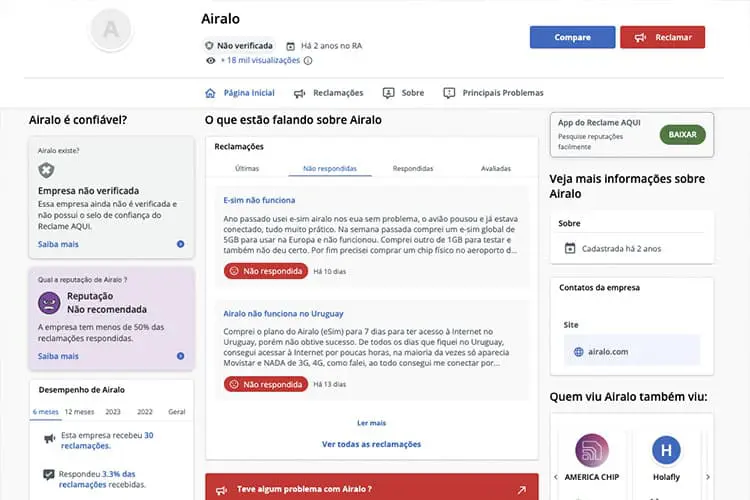Click Não respondida badge dated Há 10 dias
Viewport: 750px width, 500px height.
tap(266, 271)
